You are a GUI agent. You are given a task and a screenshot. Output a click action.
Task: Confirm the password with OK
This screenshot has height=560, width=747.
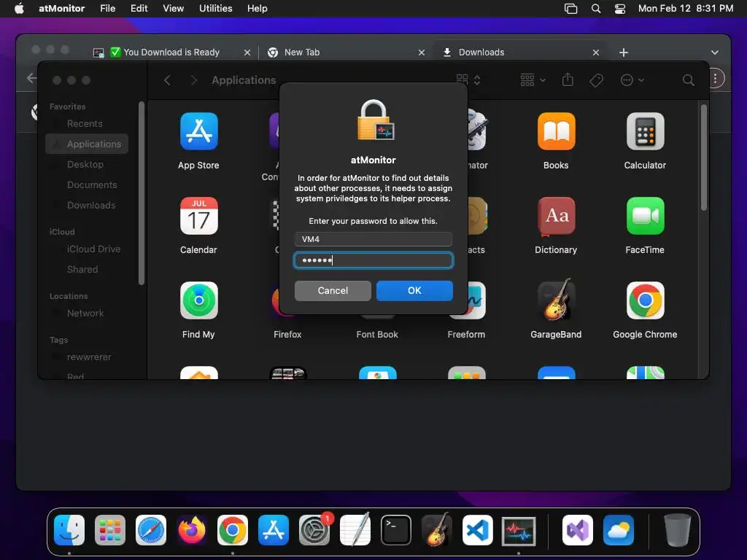(x=414, y=290)
